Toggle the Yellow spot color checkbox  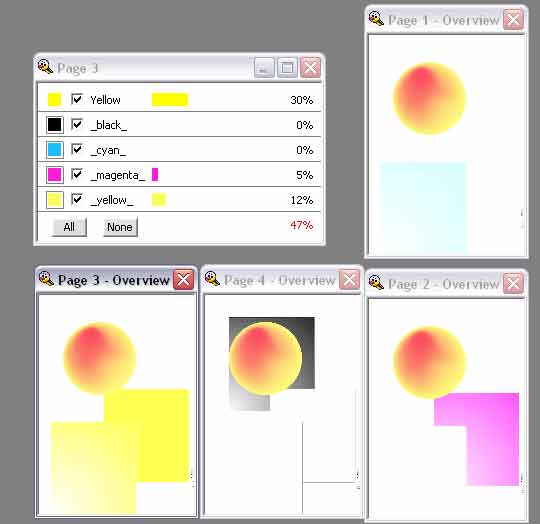76,99
